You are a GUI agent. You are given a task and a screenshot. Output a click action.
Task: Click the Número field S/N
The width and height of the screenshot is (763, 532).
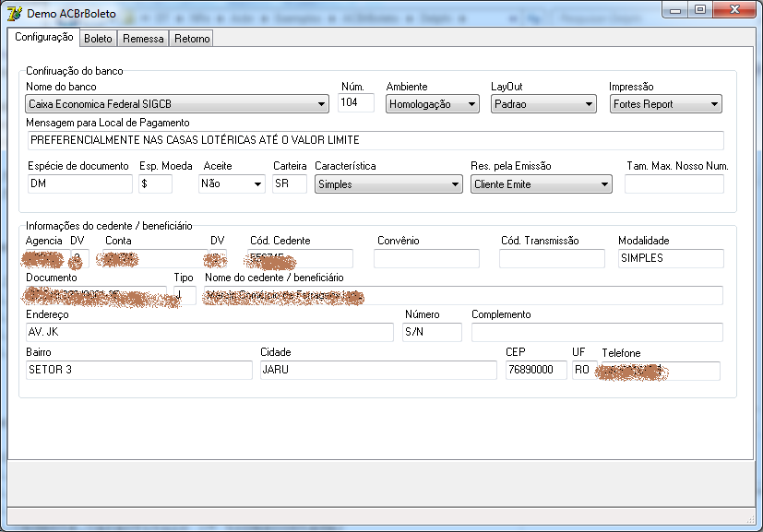[x=432, y=333]
